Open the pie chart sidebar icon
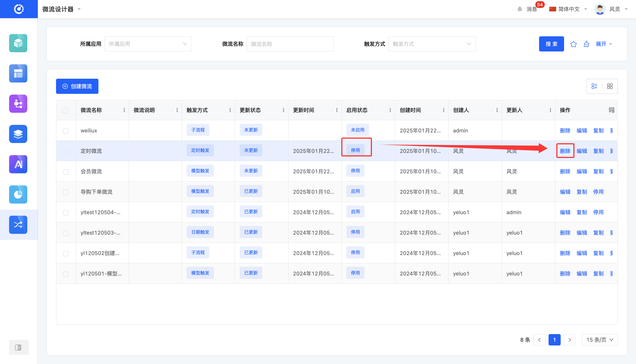This screenshot has width=636, height=364. coord(18,194)
